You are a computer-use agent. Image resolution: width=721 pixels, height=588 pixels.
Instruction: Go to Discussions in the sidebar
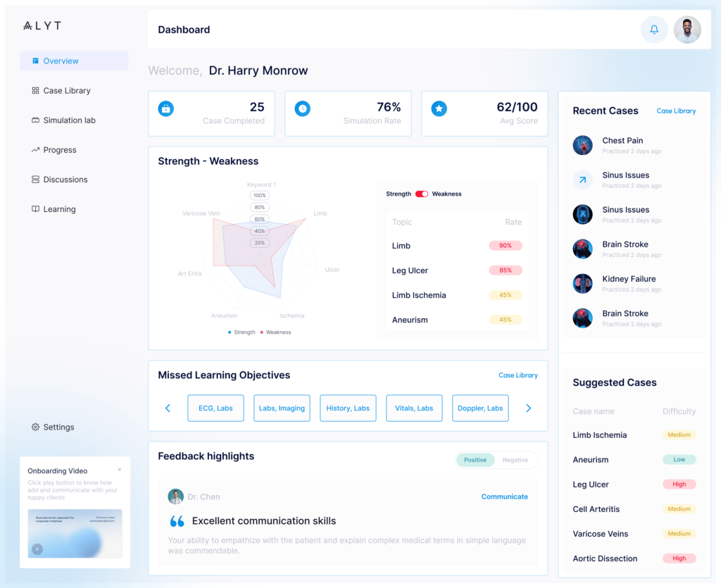[65, 180]
